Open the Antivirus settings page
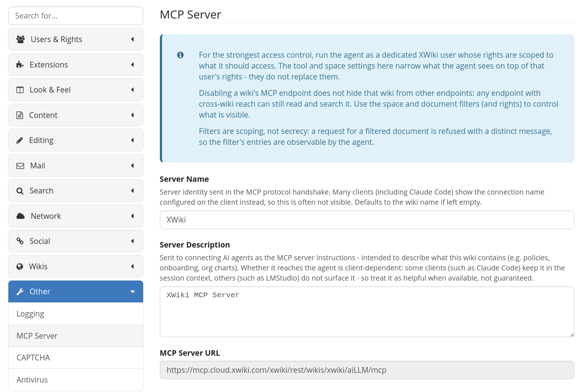The height and width of the screenshot is (392, 582). tap(76, 380)
